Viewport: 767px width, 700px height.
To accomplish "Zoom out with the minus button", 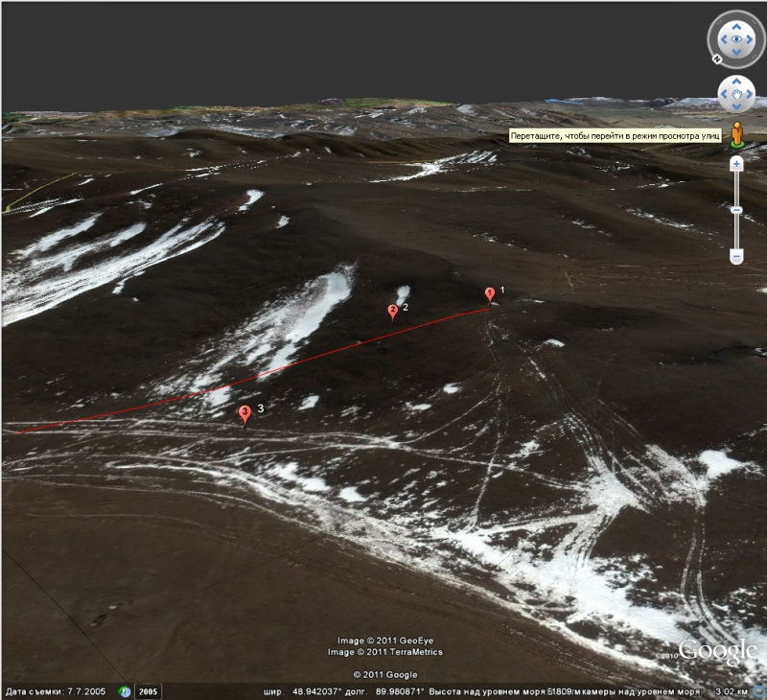I will click(736, 256).
